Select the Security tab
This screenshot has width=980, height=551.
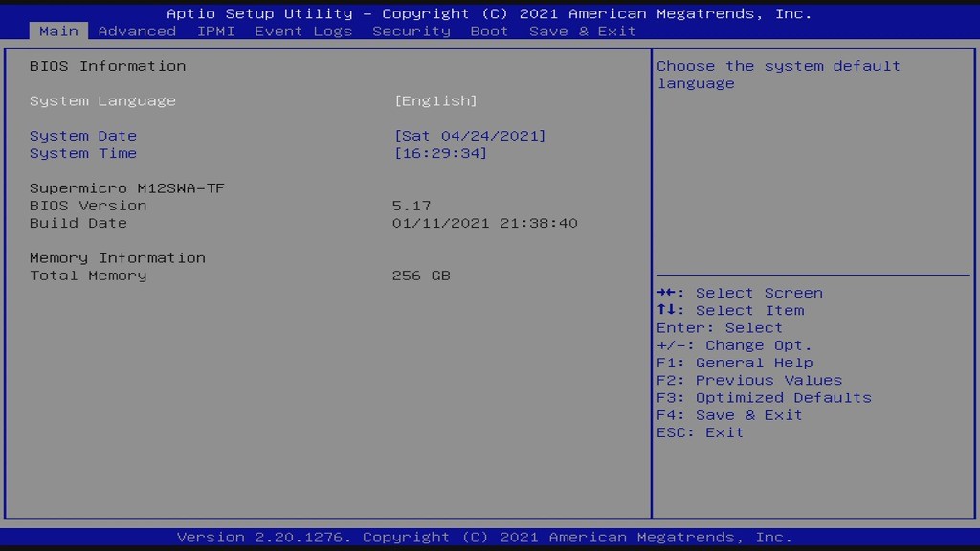[x=412, y=31]
